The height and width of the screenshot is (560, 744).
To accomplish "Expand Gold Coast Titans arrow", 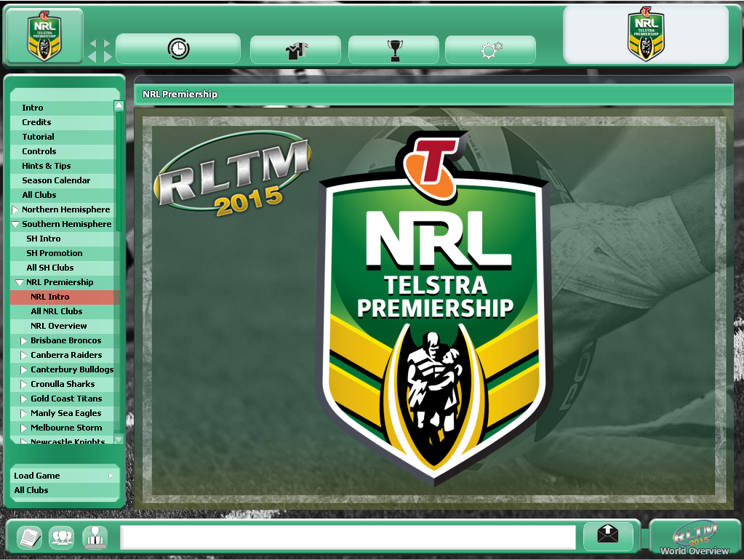I will pyautogui.click(x=23, y=399).
